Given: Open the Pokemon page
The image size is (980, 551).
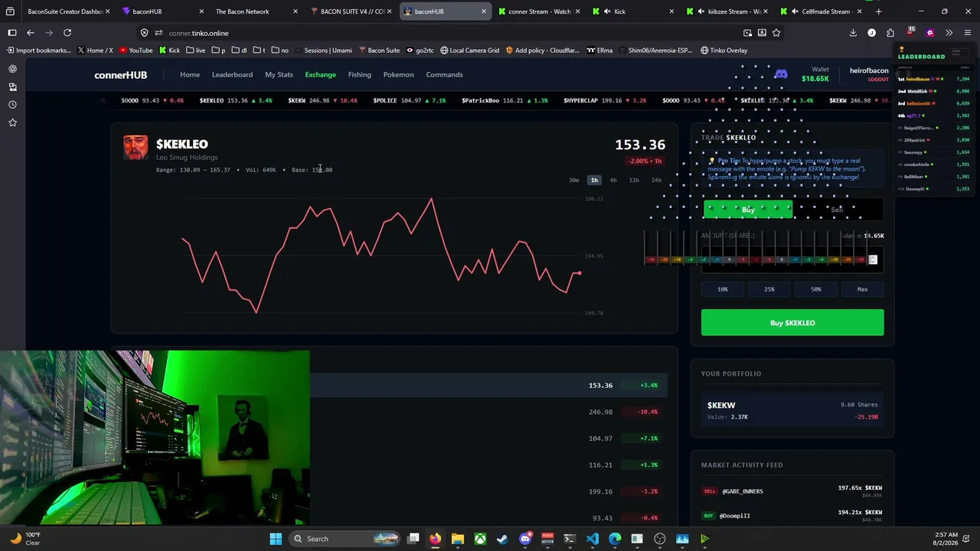Looking at the screenshot, I should [x=398, y=75].
